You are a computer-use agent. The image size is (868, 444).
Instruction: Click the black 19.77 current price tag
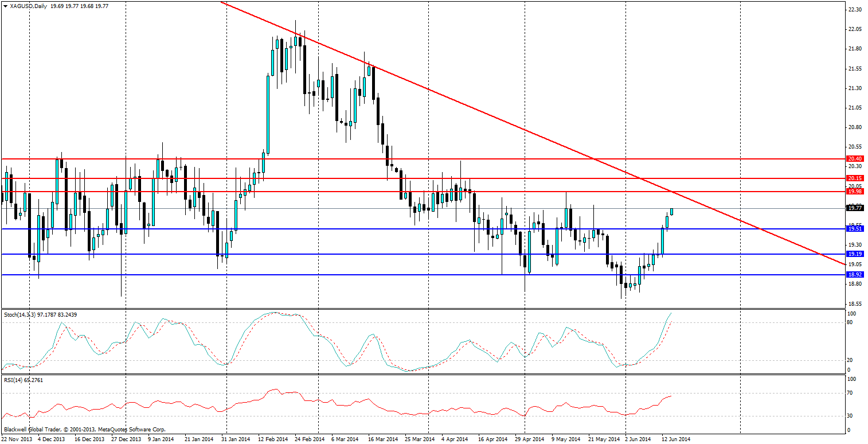(856, 209)
